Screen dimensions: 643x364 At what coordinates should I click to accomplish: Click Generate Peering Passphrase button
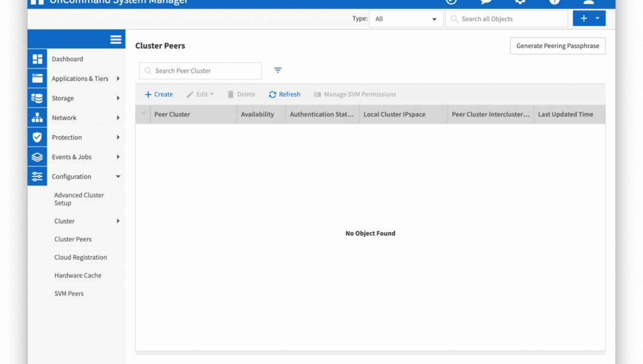click(x=558, y=46)
